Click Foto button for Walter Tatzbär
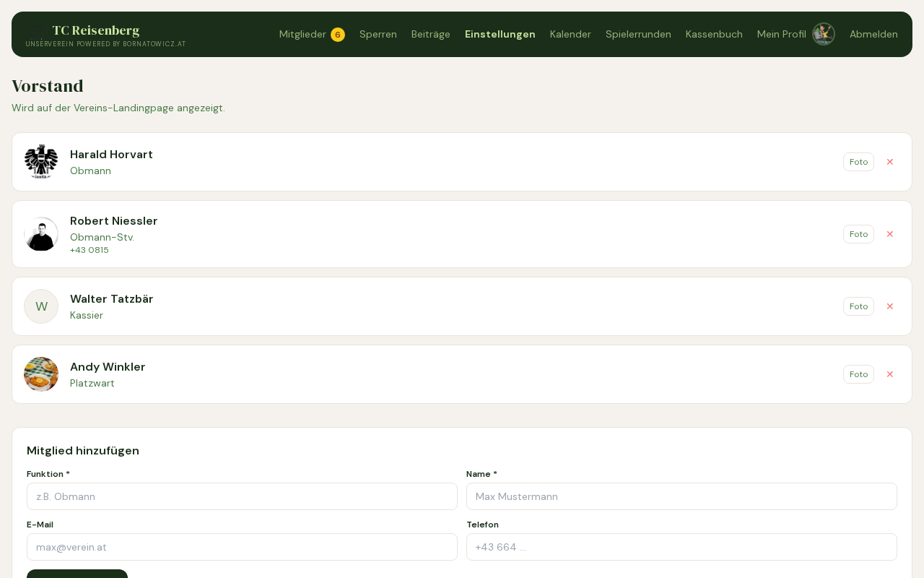The width and height of the screenshot is (924, 578). point(858,306)
